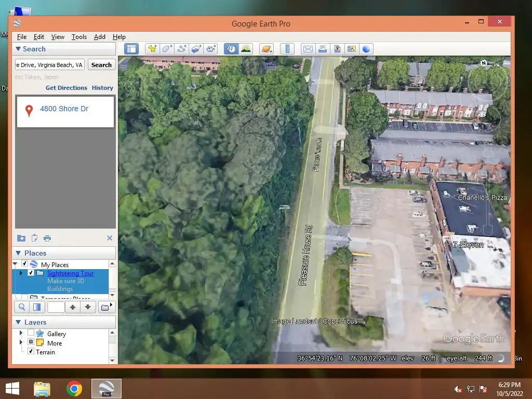Click the Chanello's Pizza map label
532x399 pixels.
(482, 197)
